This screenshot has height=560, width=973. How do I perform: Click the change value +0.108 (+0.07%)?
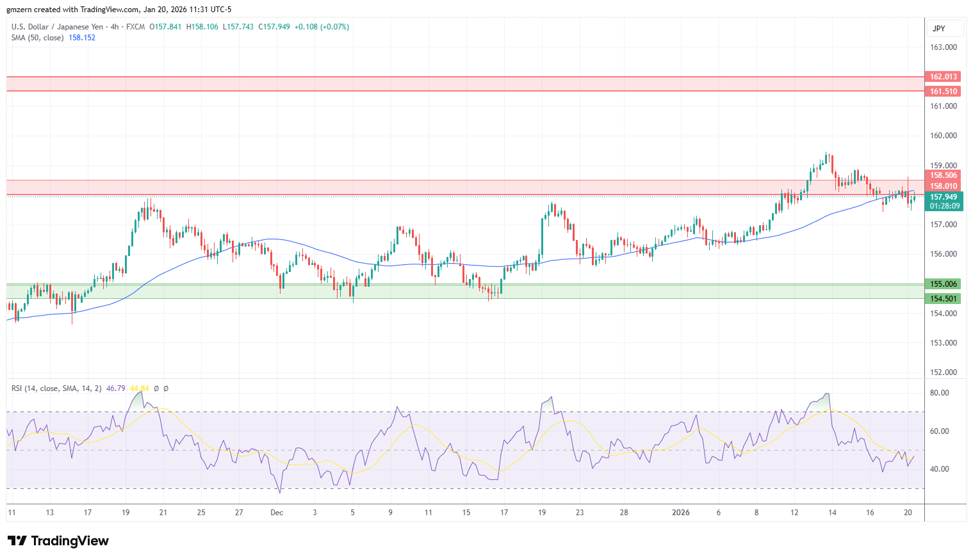[x=322, y=27]
